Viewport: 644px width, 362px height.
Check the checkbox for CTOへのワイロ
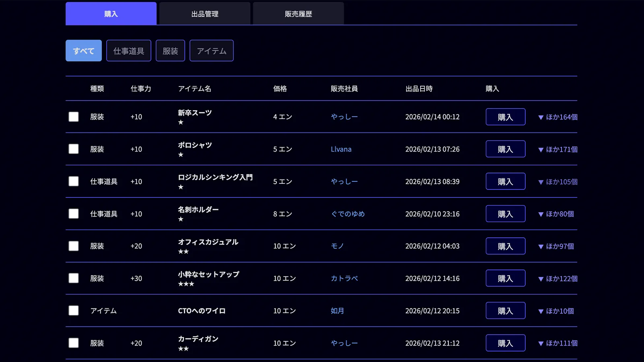pyautogui.click(x=74, y=310)
